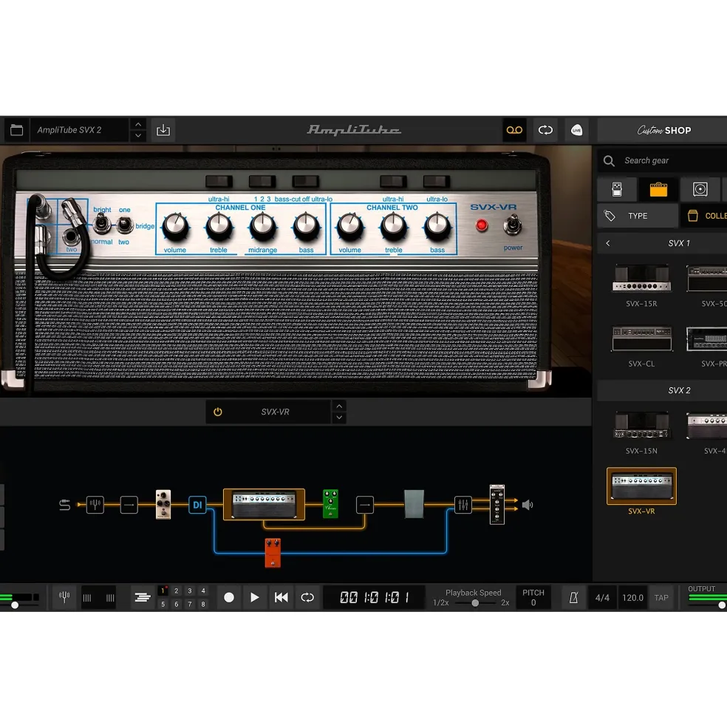This screenshot has width=727, height=728.
Task: Select next preset with up arrow
Action: pos(138,125)
